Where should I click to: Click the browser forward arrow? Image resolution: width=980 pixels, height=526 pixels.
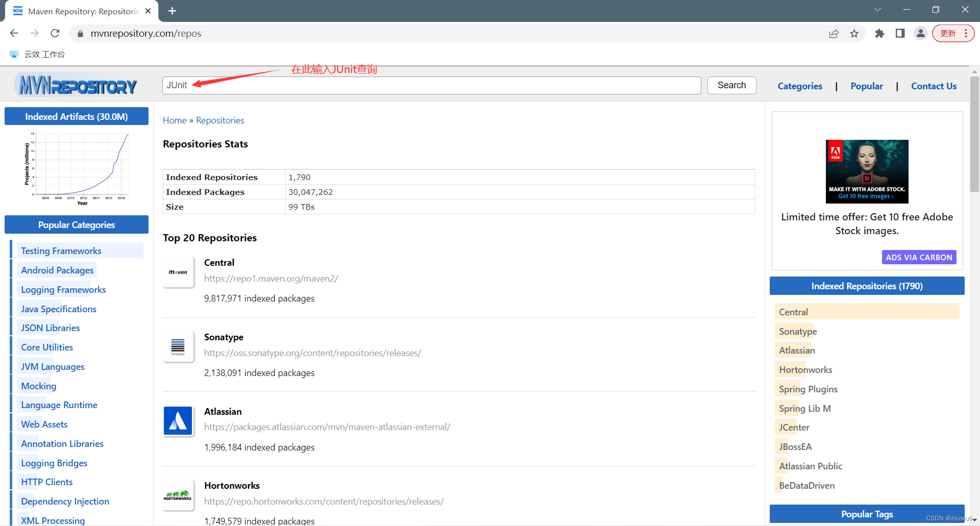click(34, 33)
